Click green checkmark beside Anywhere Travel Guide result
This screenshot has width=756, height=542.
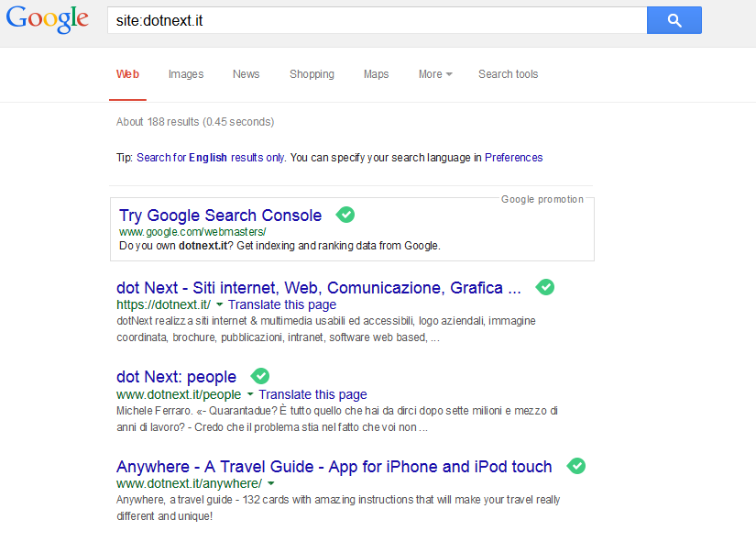[x=576, y=466]
